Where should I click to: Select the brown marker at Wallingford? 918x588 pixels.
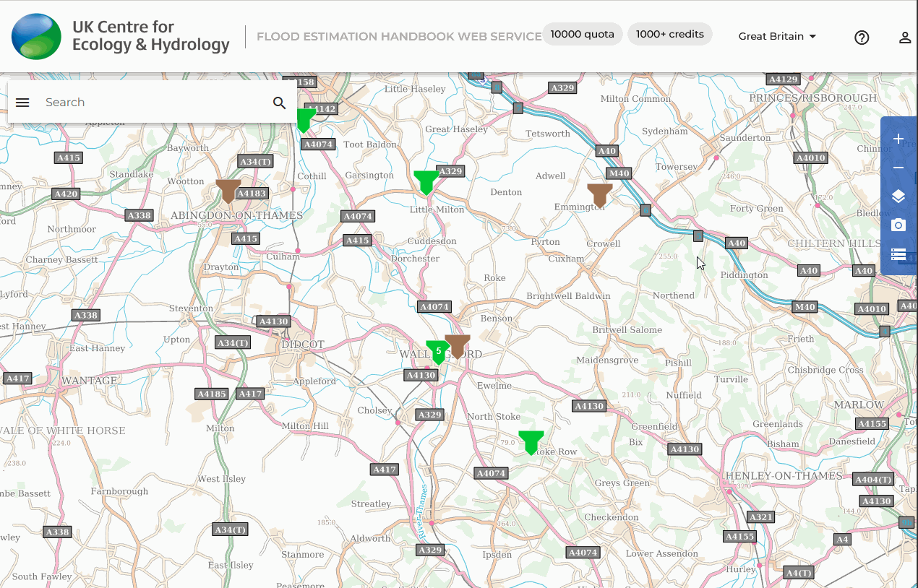tap(458, 345)
